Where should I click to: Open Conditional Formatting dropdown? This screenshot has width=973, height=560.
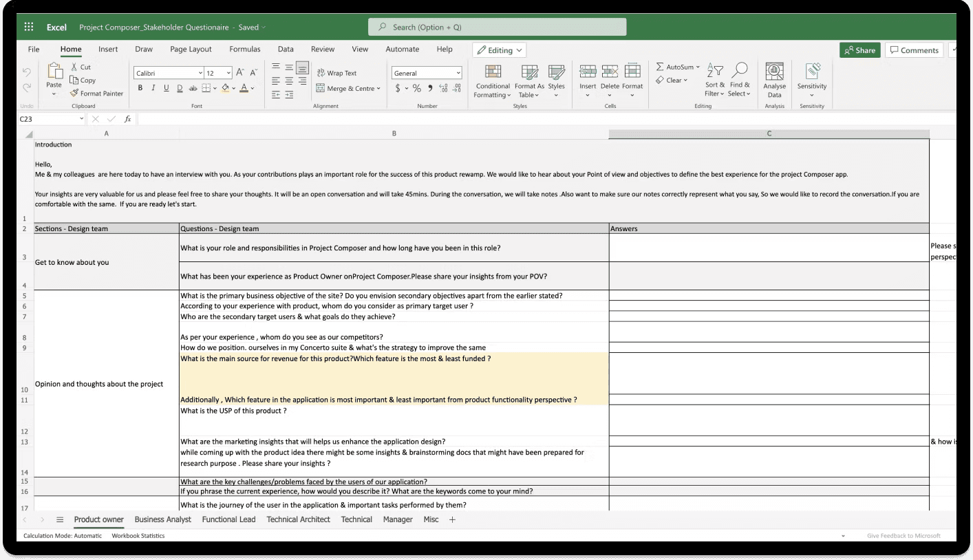[x=492, y=80]
